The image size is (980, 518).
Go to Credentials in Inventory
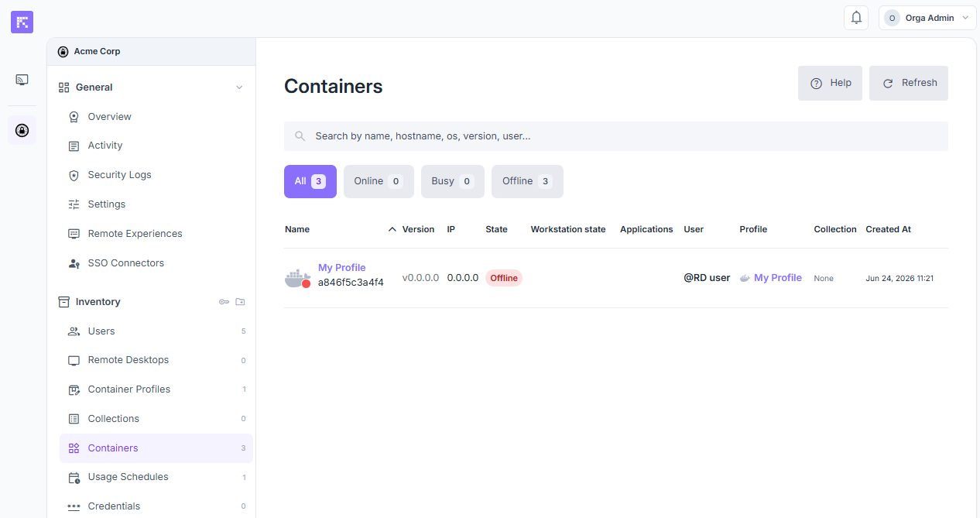(x=156, y=506)
